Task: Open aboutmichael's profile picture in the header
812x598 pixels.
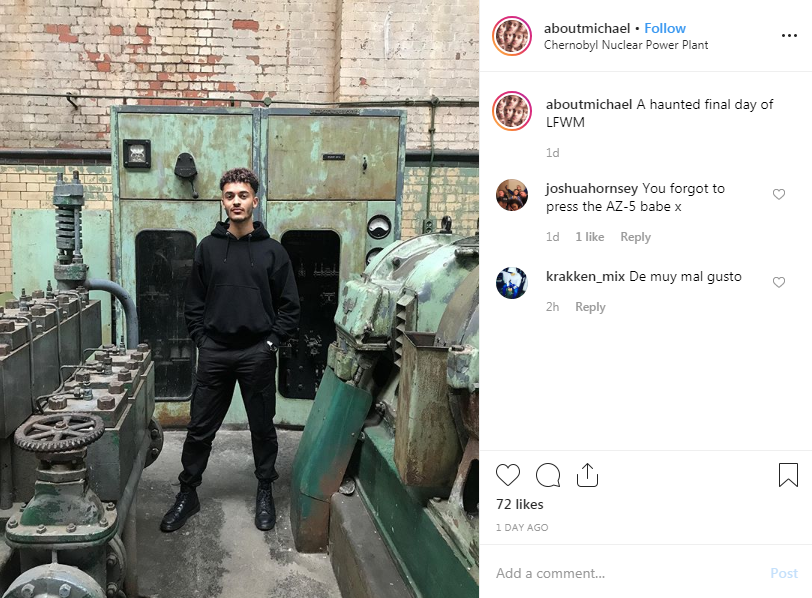Action: [512, 36]
